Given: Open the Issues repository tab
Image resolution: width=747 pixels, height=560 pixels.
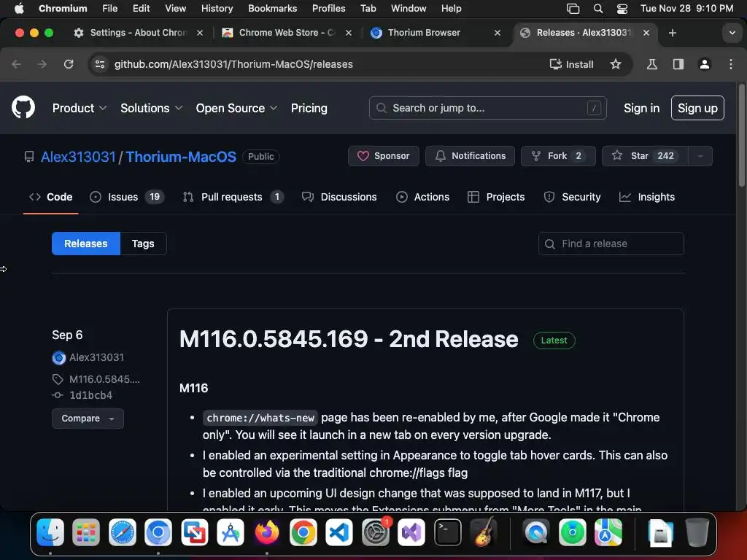Looking at the screenshot, I should [x=127, y=197].
